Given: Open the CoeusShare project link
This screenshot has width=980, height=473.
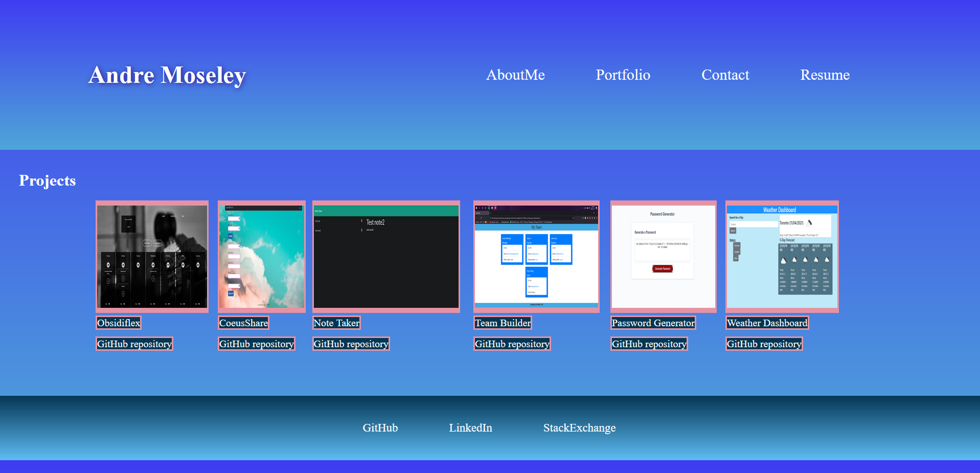Looking at the screenshot, I should point(243,323).
